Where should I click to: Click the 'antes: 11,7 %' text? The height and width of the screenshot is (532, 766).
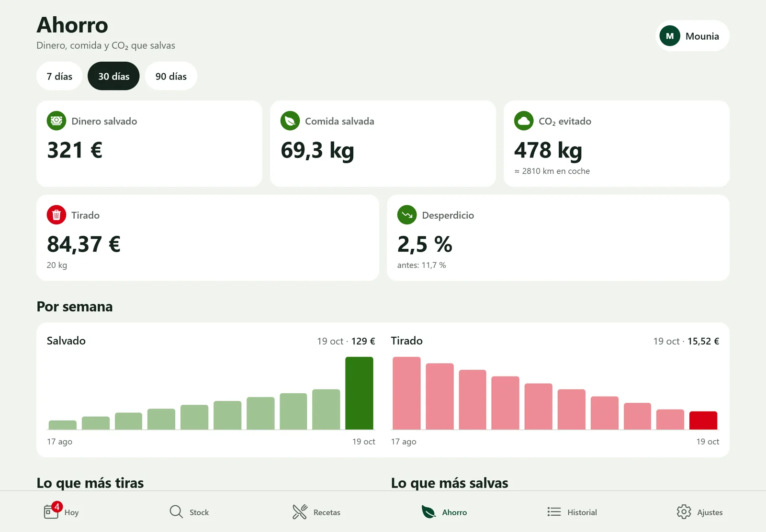coord(421,265)
